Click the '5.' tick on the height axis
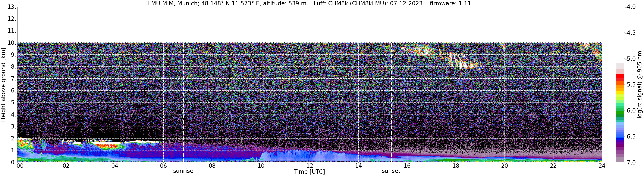Image resolution: width=644 pixels, height=176 pixels. tap(13, 102)
